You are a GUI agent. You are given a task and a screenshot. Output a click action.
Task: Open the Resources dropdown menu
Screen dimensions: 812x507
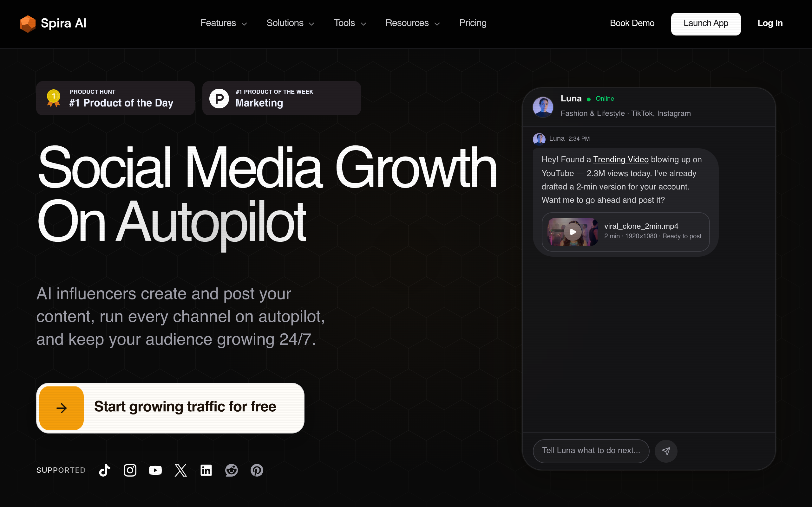pos(412,23)
